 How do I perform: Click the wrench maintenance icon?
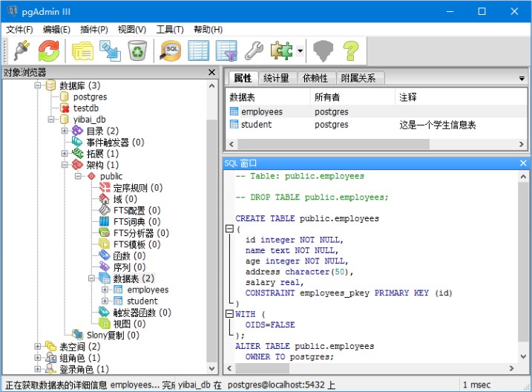pos(254,51)
